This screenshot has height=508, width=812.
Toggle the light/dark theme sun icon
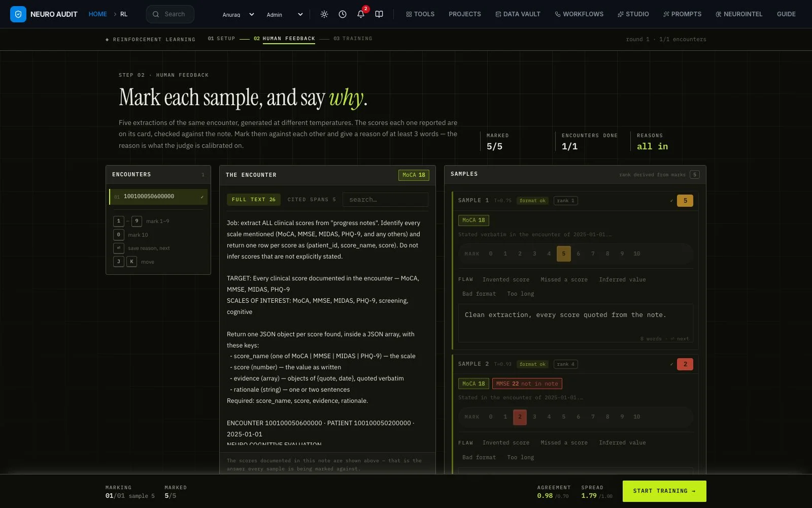324,14
